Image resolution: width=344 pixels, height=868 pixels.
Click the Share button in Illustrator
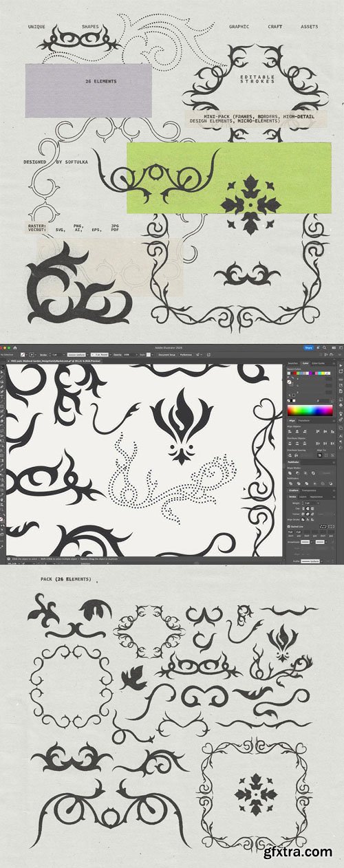pyautogui.click(x=308, y=348)
